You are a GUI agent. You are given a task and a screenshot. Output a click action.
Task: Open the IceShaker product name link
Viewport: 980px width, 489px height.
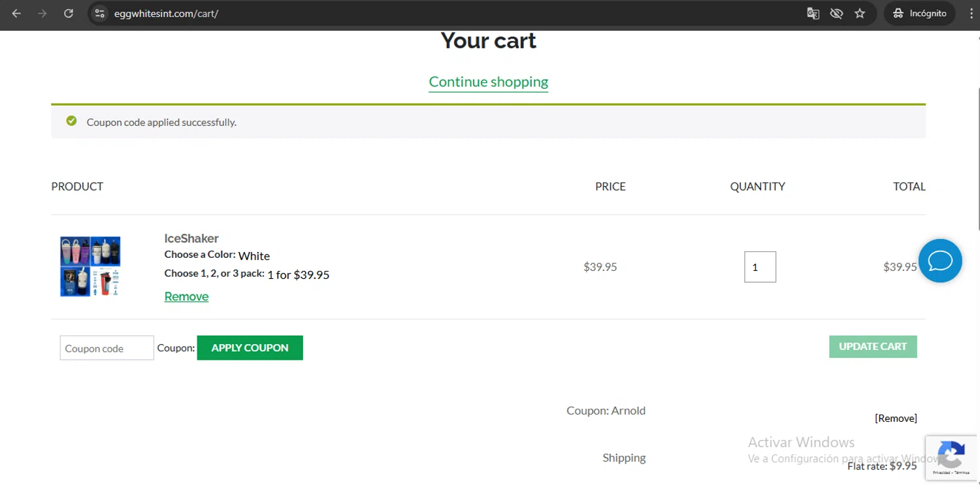click(x=191, y=238)
